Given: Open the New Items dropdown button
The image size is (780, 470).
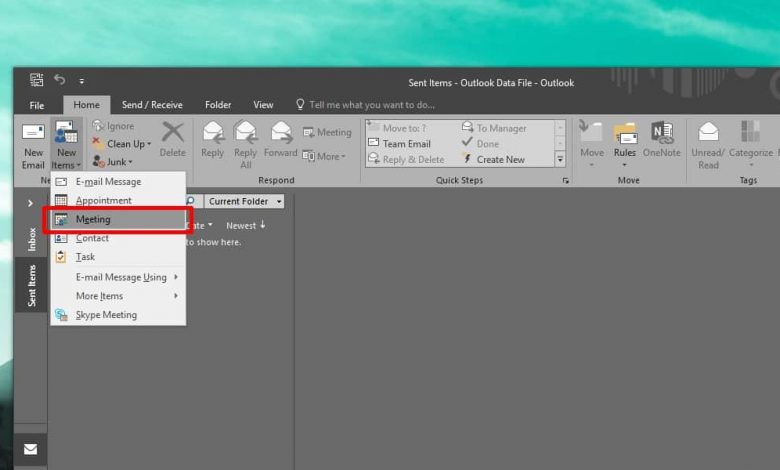Looking at the screenshot, I should [66, 145].
